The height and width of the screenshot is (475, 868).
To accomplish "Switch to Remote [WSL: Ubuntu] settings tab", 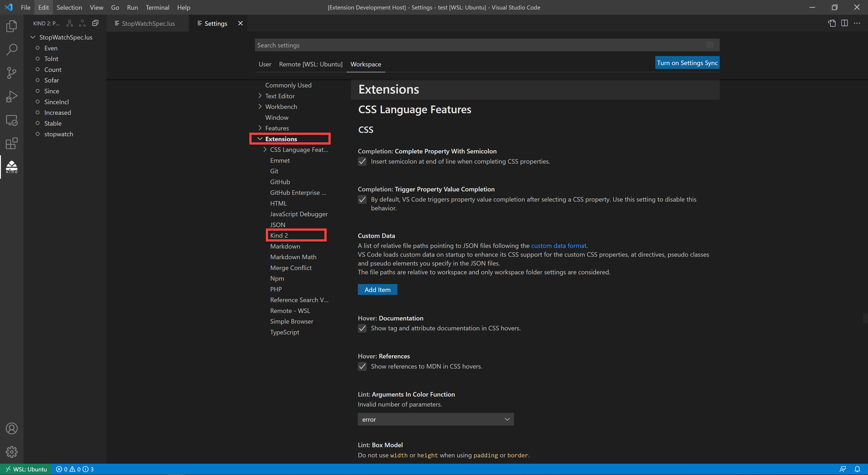I will 311,64.
